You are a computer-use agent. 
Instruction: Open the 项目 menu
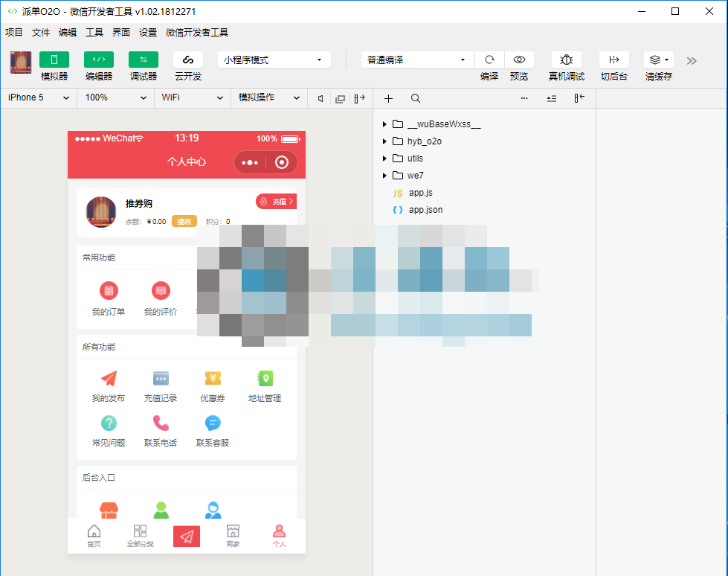14,33
